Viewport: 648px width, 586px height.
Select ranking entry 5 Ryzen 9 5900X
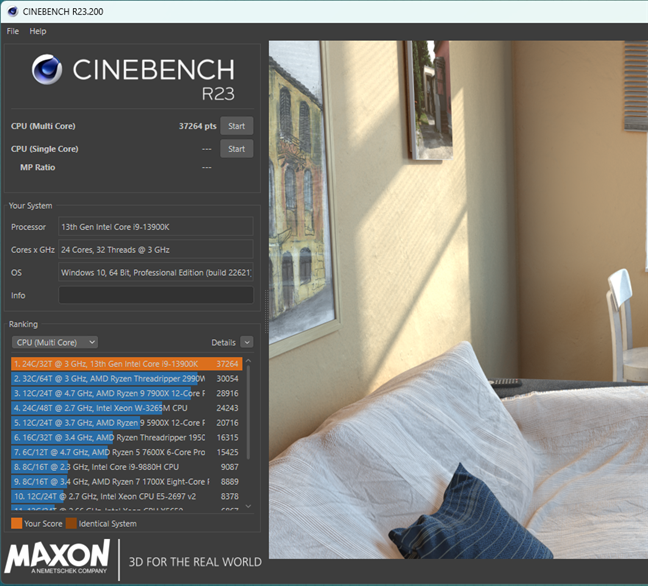pyautogui.click(x=126, y=423)
